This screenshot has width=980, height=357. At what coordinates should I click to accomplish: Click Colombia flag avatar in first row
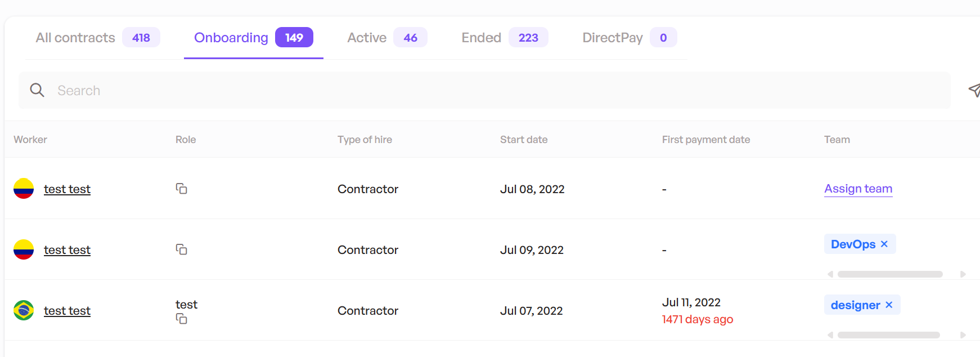pyautogui.click(x=24, y=189)
